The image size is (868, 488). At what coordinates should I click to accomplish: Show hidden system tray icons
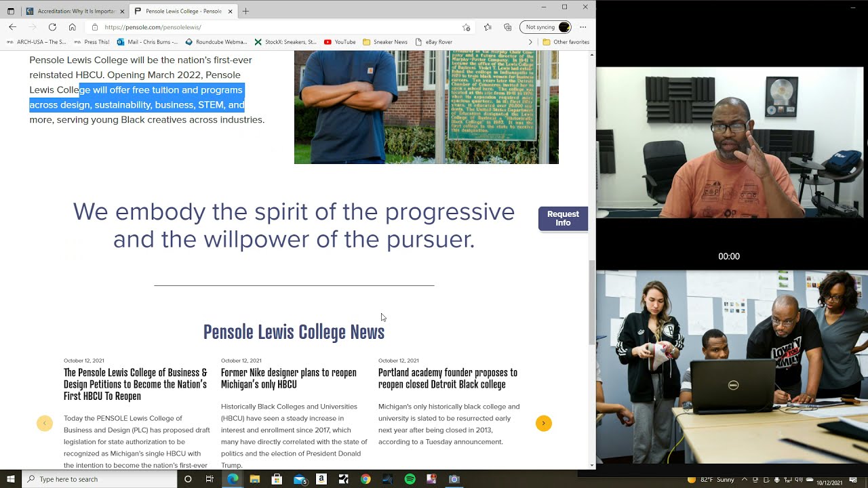(744, 480)
